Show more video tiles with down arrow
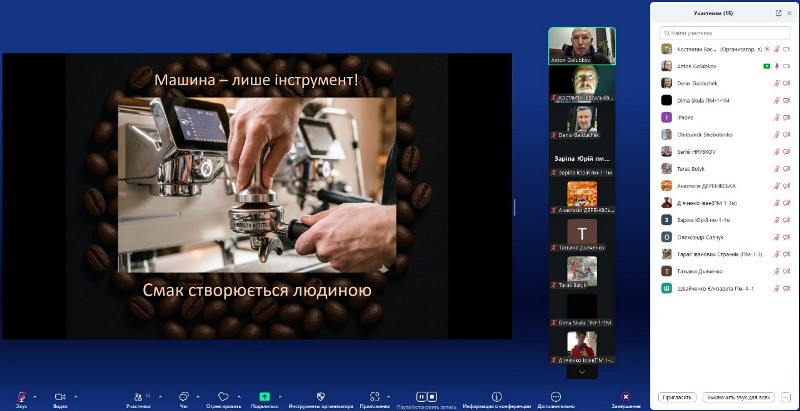The image size is (800, 411). click(x=582, y=372)
